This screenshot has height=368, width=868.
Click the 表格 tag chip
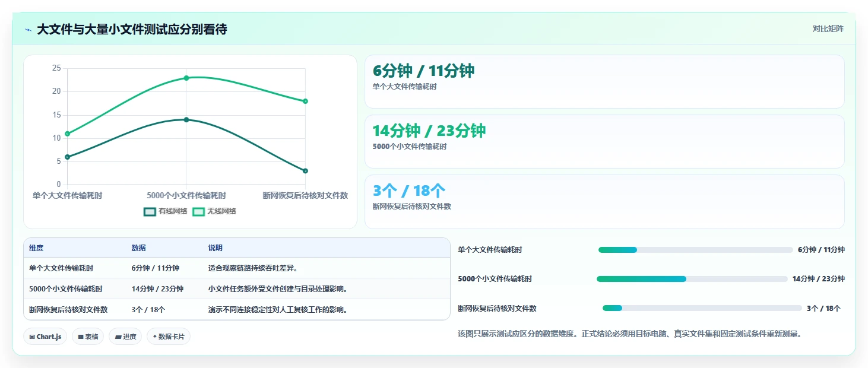coord(88,337)
